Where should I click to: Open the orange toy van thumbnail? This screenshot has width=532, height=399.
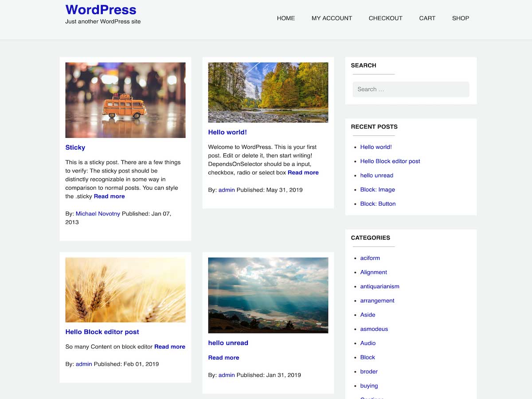point(125,100)
